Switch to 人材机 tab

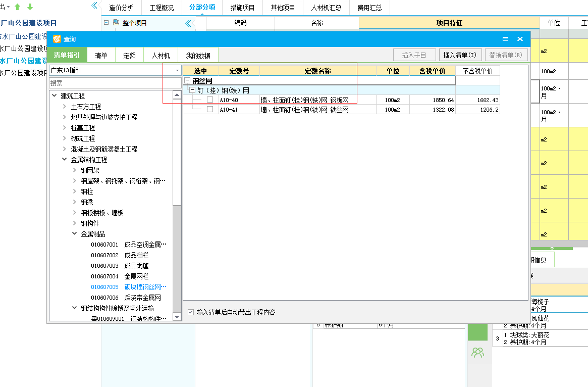[161, 55]
